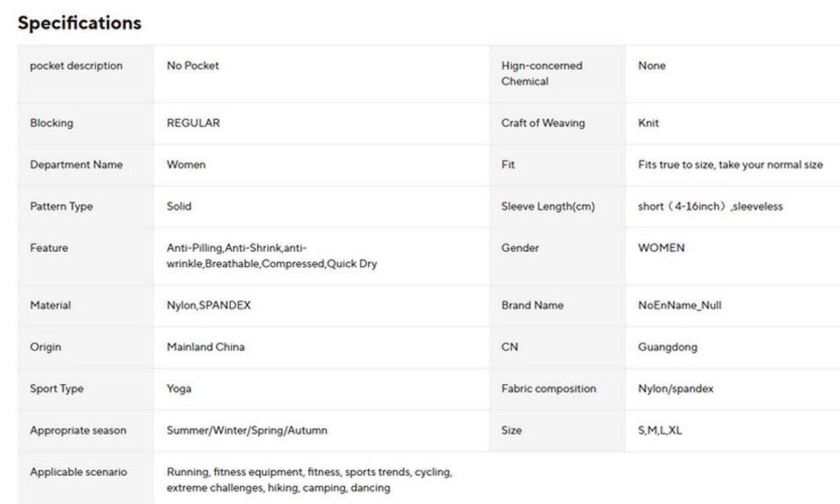Click the Brand Name value NoEnName_Null
The height and width of the screenshot is (504, 840).
(x=679, y=305)
